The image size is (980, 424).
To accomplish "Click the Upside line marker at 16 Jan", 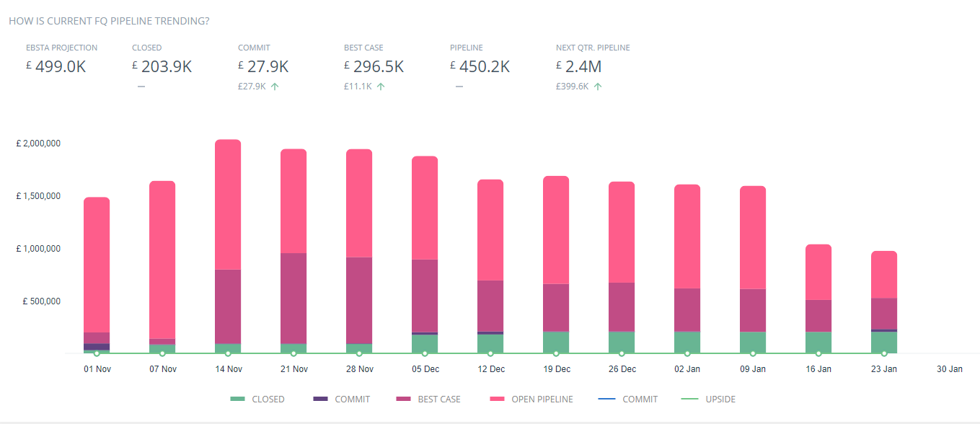I will [818, 353].
